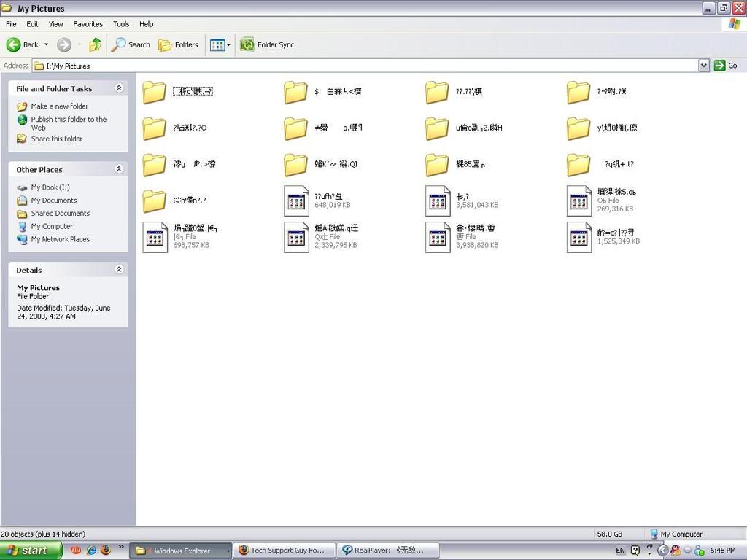Toggle the Folders pane button
This screenshot has width=747, height=560.
179,44
